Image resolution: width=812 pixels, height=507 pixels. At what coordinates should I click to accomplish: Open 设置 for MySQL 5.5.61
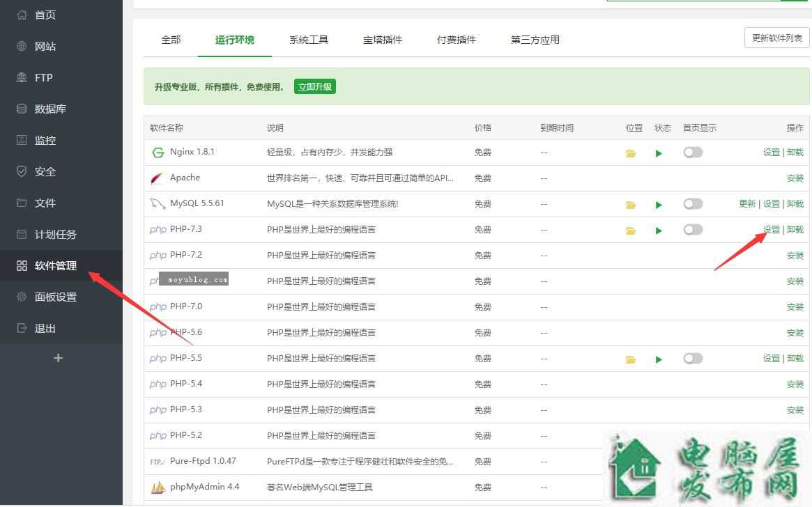click(x=771, y=204)
